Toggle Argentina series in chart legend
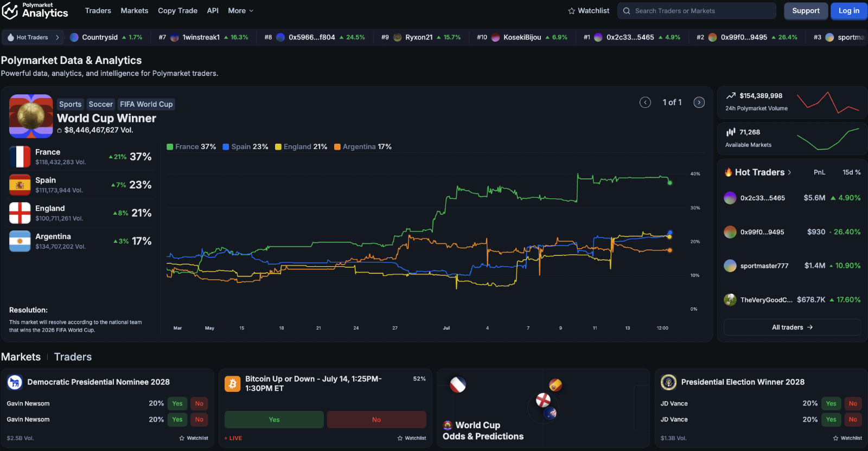The width and height of the screenshot is (868, 451). tap(363, 147)
